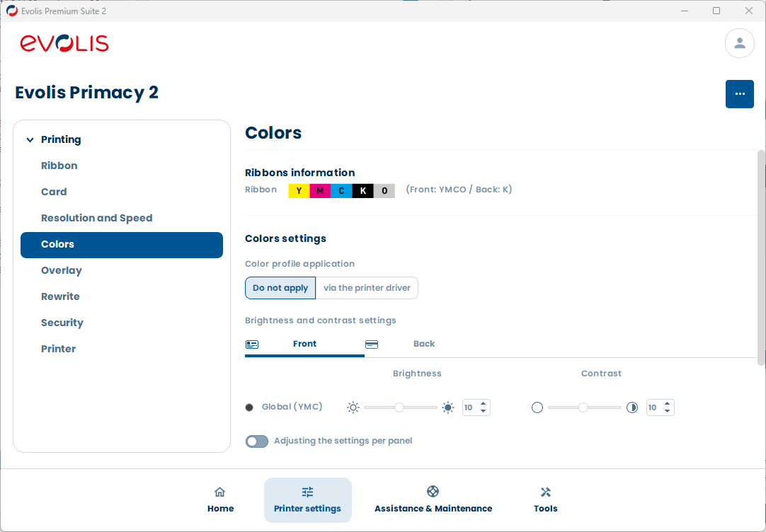Click the maximum brightness sun icon
This screenshot has height=532, width=766.
pyautogui.click(x=448, y=407)
